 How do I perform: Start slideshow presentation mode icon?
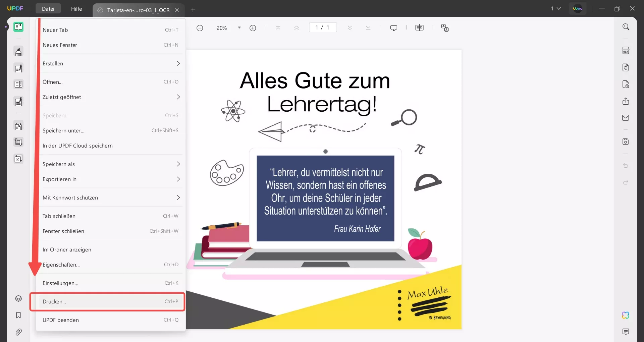click(394, 28)
